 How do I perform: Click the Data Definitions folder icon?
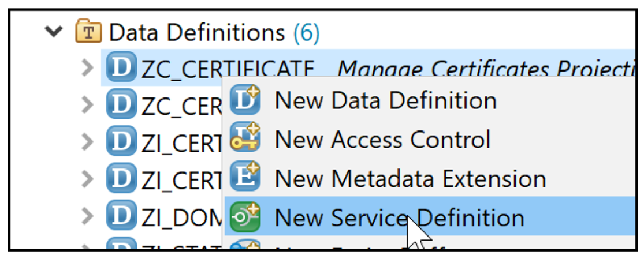click(89, 32)
